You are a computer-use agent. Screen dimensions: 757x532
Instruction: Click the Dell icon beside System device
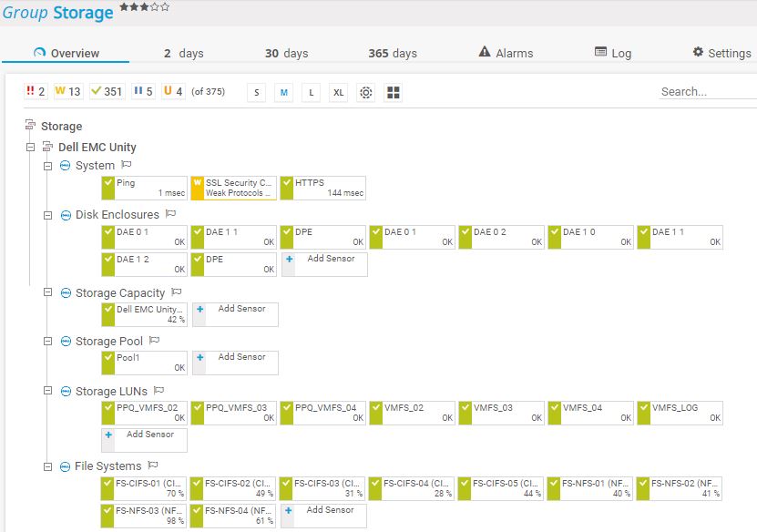click(x=66, y=166)
